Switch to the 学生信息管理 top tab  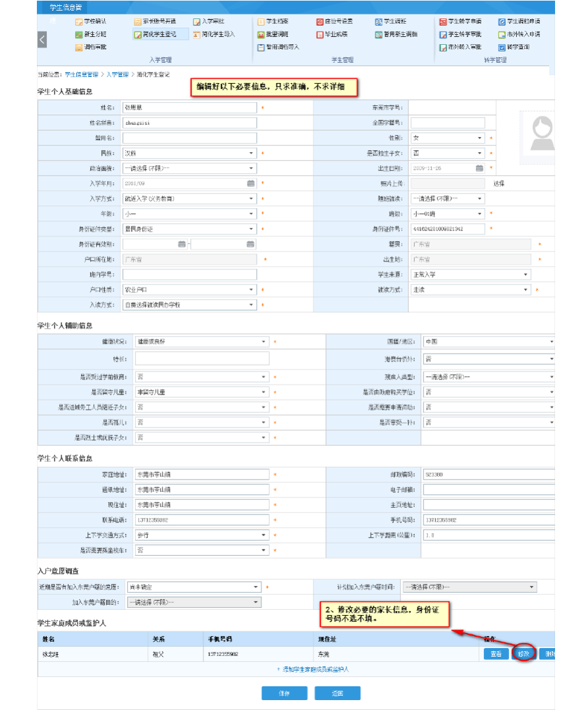65,7
